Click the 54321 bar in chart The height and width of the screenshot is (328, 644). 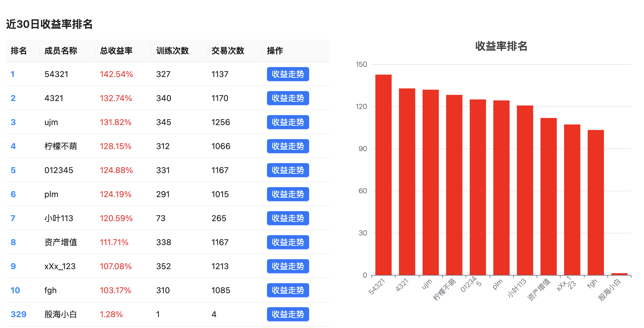click(x=383, y=175)
